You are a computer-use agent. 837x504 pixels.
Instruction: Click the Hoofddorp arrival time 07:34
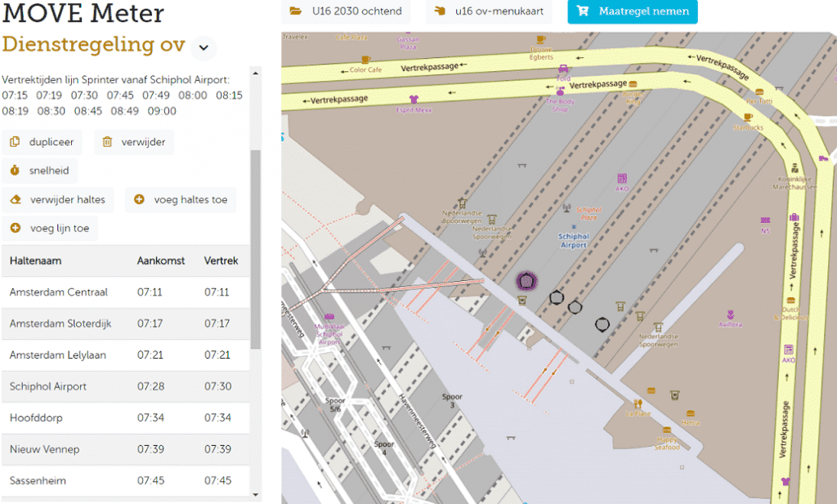150,418
